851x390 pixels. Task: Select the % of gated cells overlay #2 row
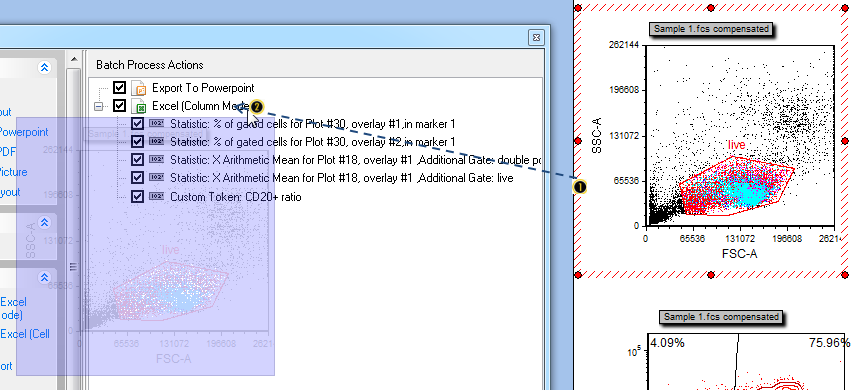(313, 142)
